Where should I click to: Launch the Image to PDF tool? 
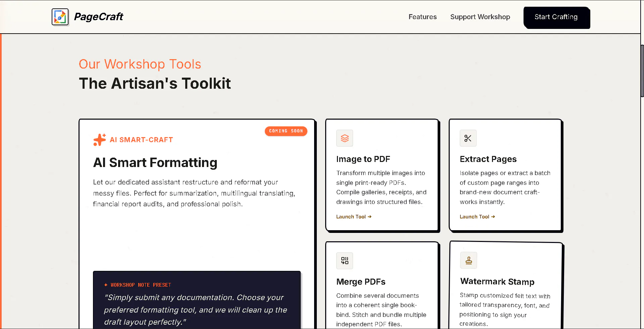click(x=354, y=217)
